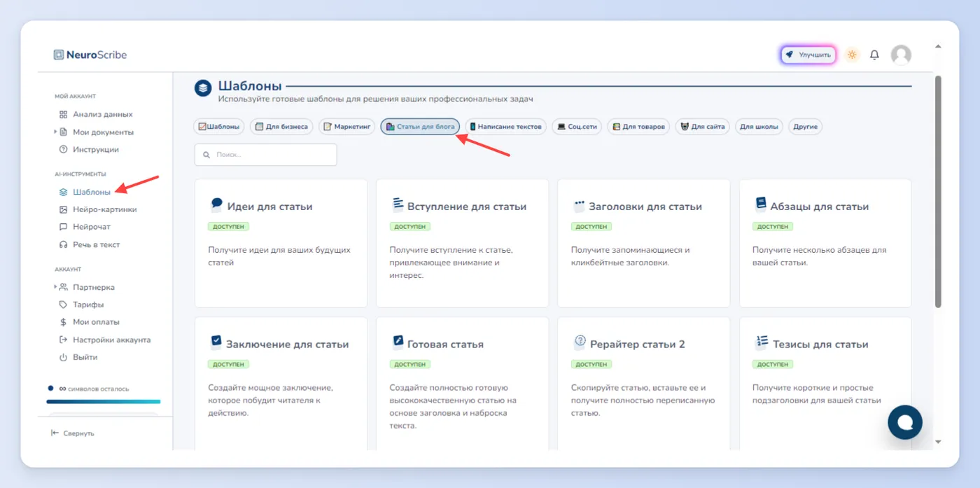Select the Статьи для блога tab
This screenshot has width=980, height=488.
click(420, 127)
